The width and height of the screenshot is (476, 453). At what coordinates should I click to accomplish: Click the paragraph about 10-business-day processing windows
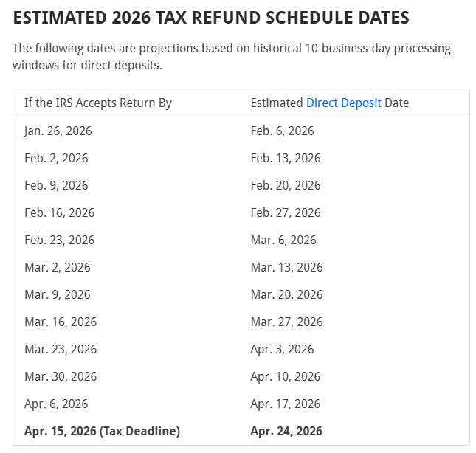coord(232,57)
